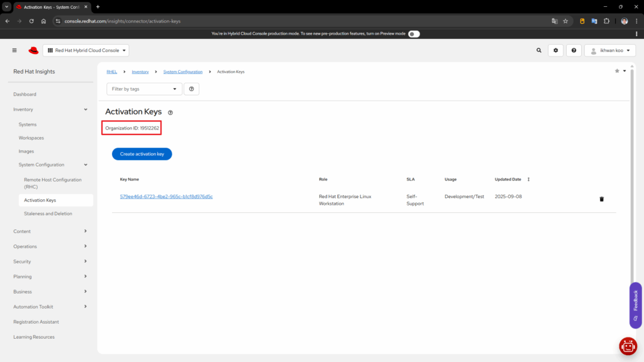Click Create activation key button
The image size is (644, 362).
tap(142, 154)
